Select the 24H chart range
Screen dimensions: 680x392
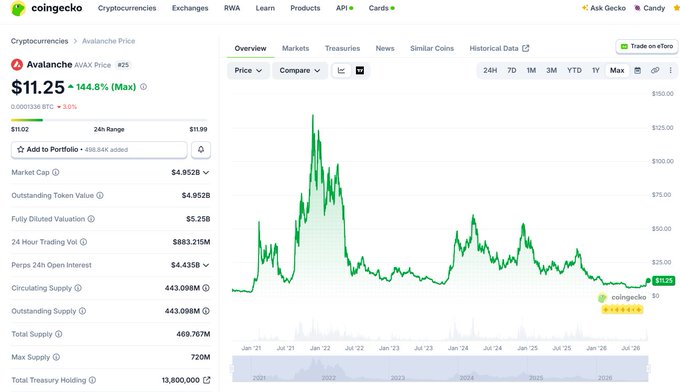coord(490,70)
